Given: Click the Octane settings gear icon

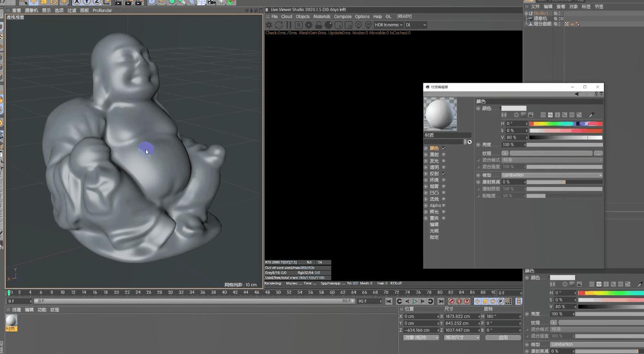Looking at the screenshot, I should click(309, 25).
